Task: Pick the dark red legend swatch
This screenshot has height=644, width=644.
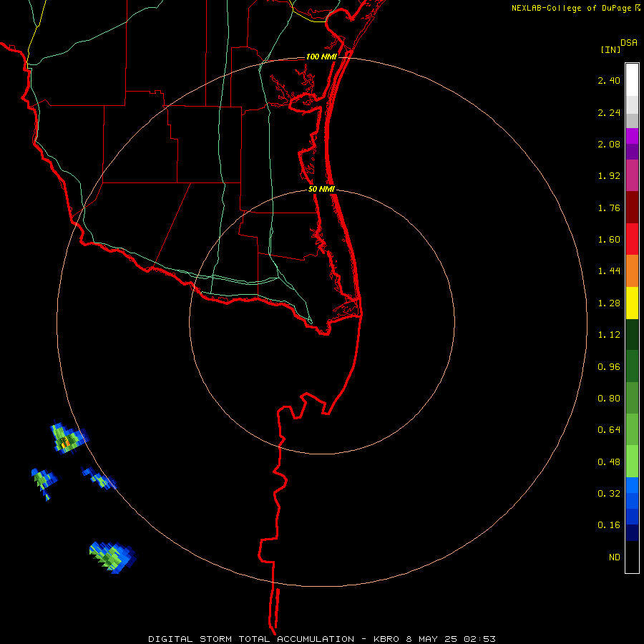Action: 632,208
